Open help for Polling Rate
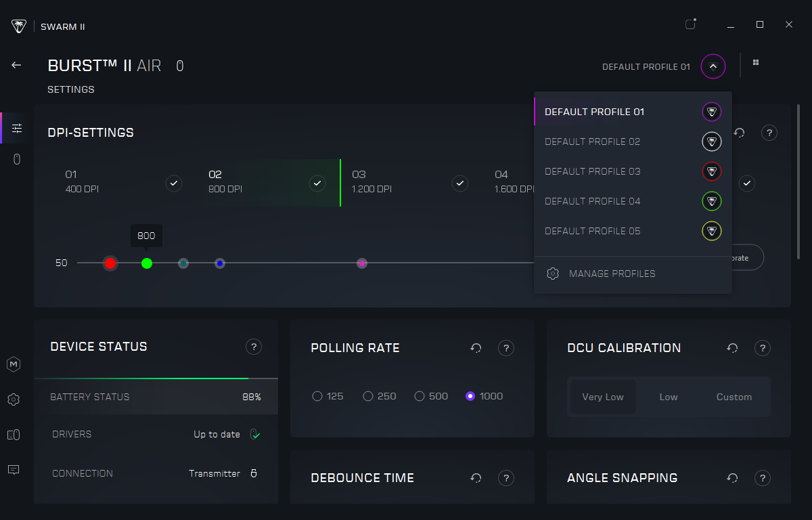 pyautogui.click(x=505, y=348)
